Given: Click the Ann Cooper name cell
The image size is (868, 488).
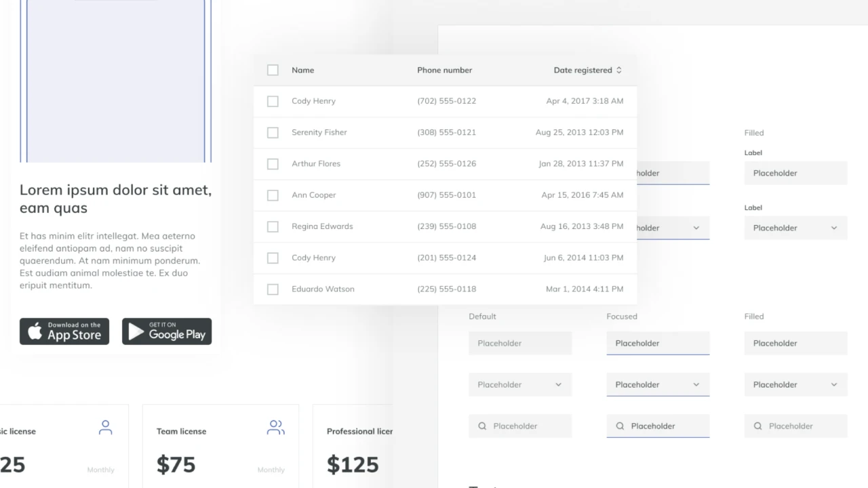Looking at the screenshot, I should tap(313, 195).
